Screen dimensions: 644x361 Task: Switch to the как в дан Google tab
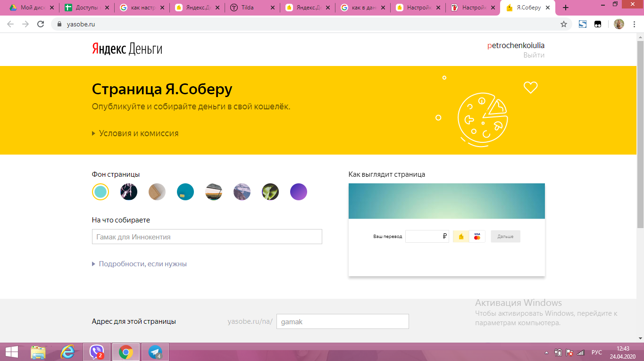tap(362, 8)
